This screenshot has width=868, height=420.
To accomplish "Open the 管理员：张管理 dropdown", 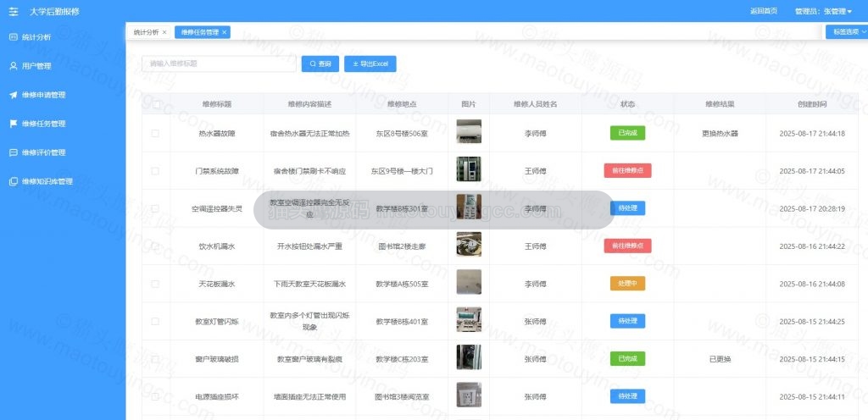I will tap(823, 11).
